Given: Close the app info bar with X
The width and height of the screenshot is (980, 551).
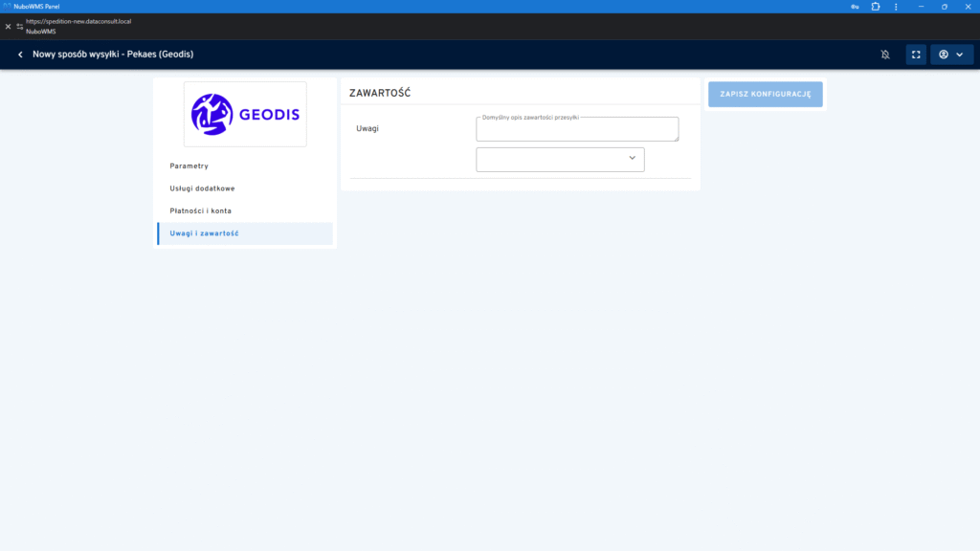Looking at the screenshot, I should pos(8,26).
